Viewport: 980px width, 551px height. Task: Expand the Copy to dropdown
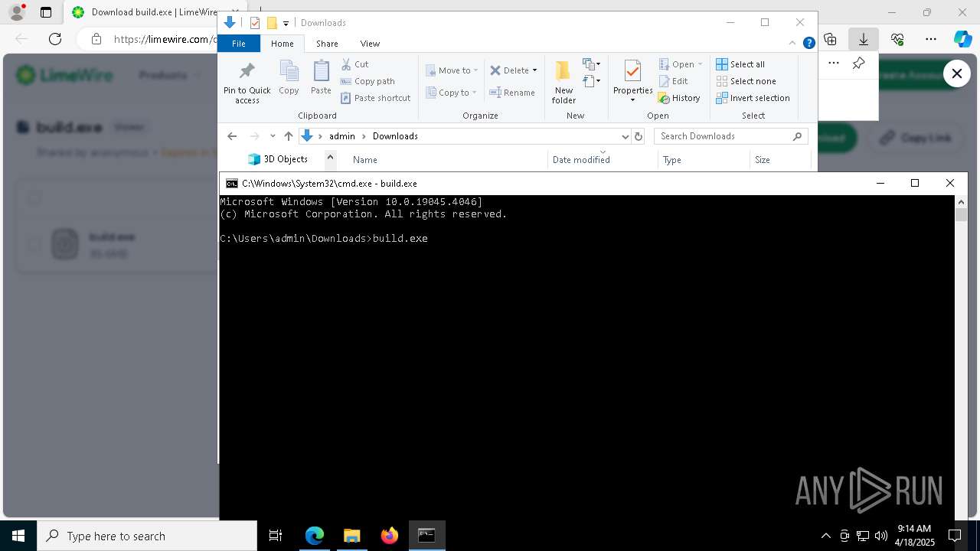point(474,93)
